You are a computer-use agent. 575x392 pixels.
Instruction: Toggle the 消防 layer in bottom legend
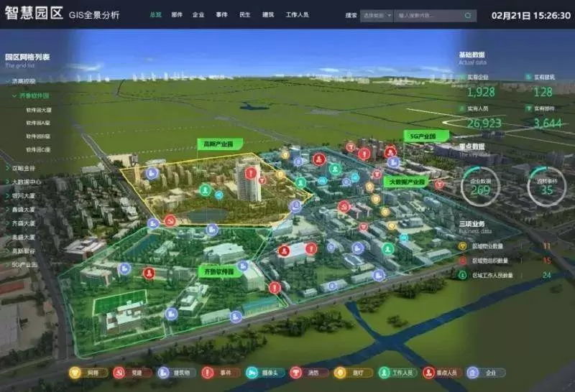click(x=309, y=373)
